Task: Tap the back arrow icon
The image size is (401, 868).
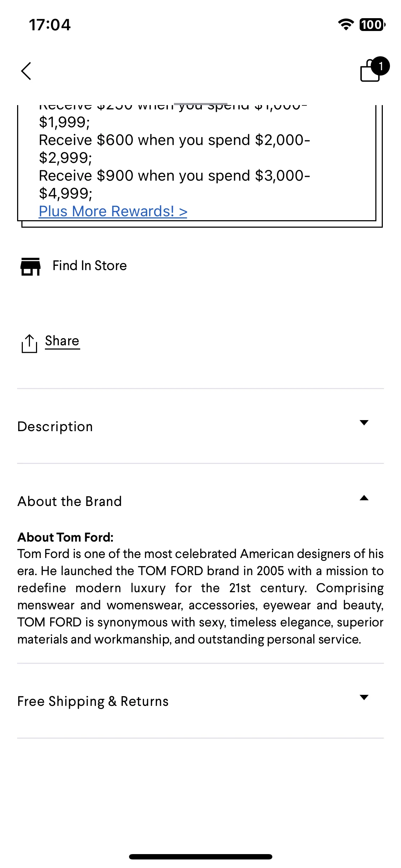Action: pos(26,71)
